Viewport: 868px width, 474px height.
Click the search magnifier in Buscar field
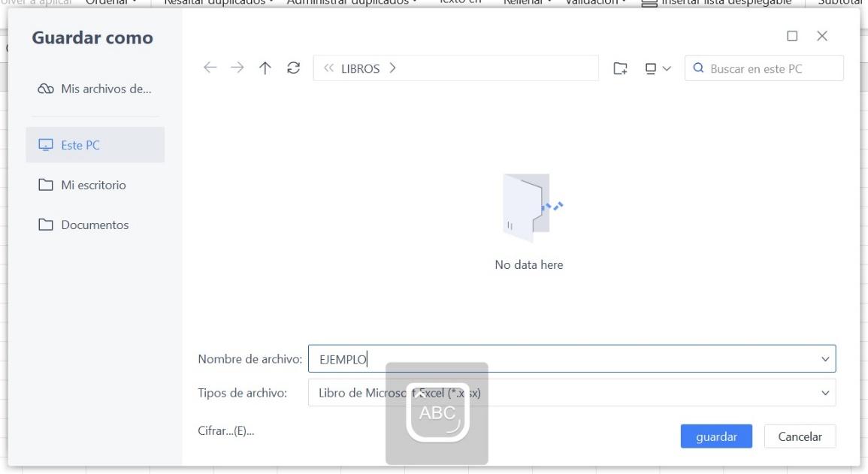point(699,68)
